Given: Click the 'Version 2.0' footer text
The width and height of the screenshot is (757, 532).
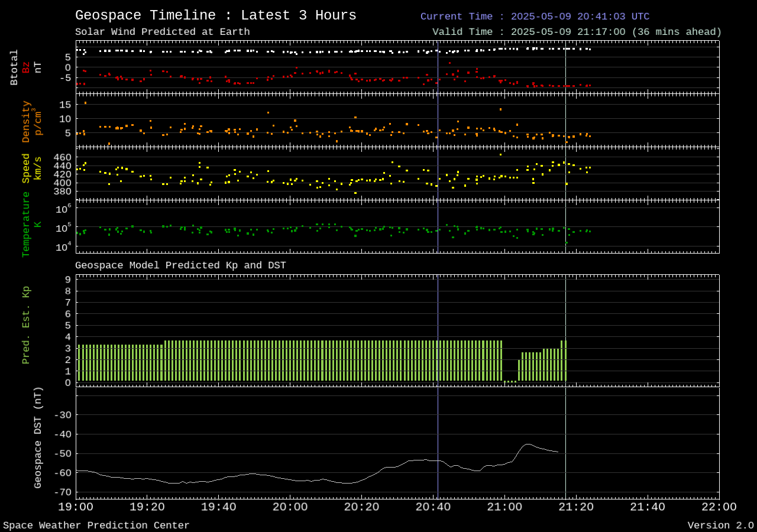Looking at the screenshot, I should click(720, 525).
